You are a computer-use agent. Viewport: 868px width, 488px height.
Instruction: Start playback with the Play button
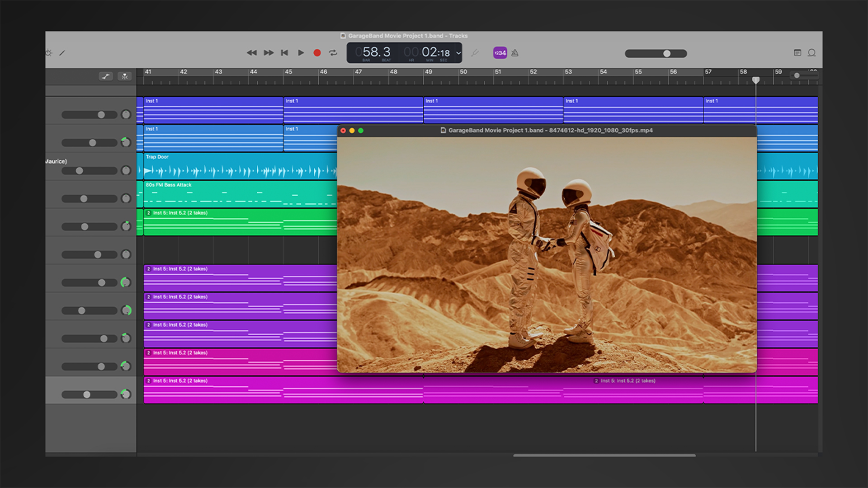pos(301,53)
